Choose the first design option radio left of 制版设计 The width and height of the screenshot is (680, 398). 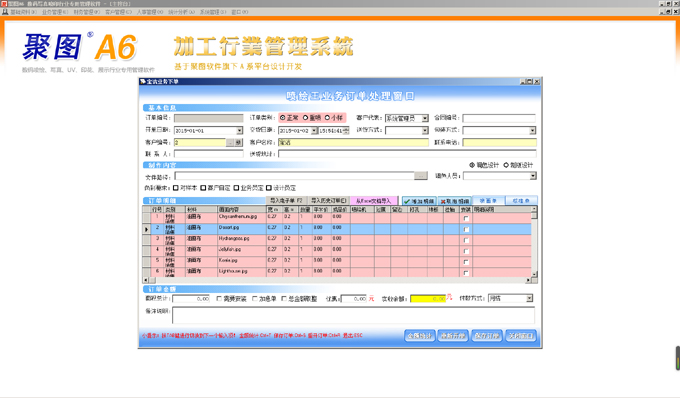pyautogui.click(x=472, y=165)
